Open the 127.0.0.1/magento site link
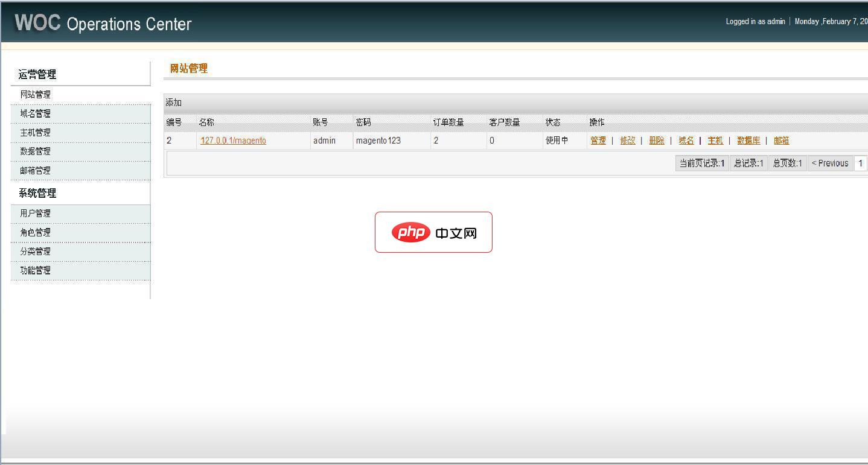The height and width of the screenshot is (465, 868). coord(233,141)
